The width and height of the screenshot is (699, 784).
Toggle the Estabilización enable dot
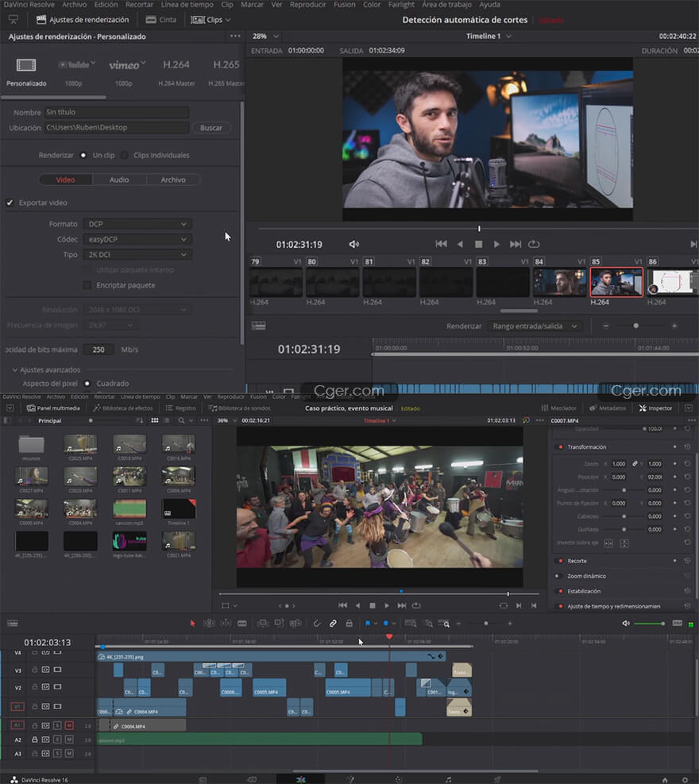click(560, 591)
